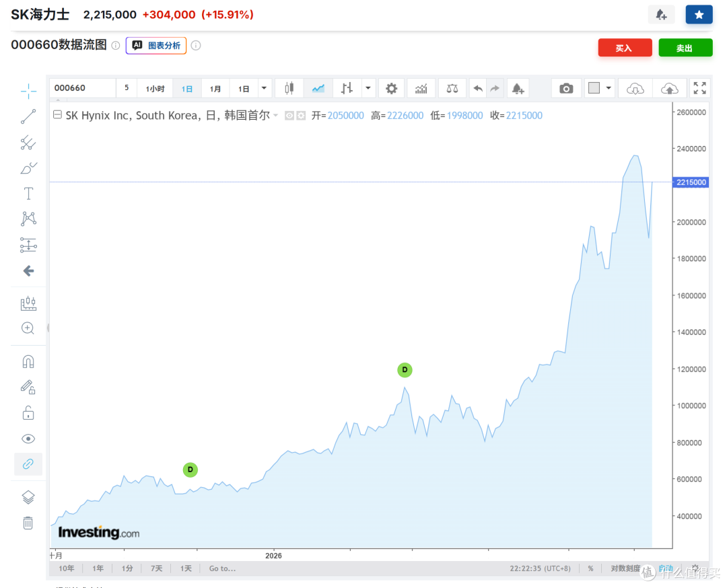The width and height of the screenshot is (727, 588).
Task: Toggle magnet snap mode
Action: point(28,361)
